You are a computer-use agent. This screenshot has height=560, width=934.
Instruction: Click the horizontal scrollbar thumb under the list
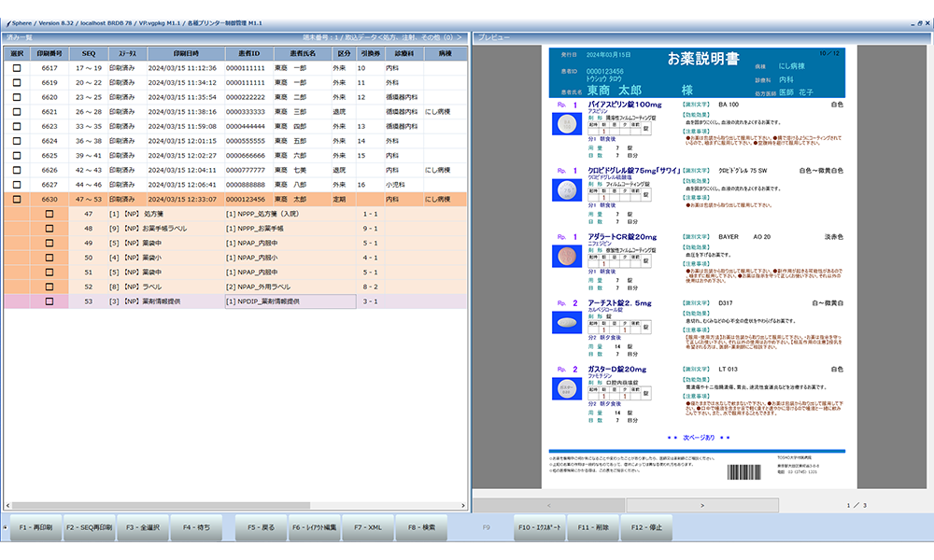coord(161,505)
